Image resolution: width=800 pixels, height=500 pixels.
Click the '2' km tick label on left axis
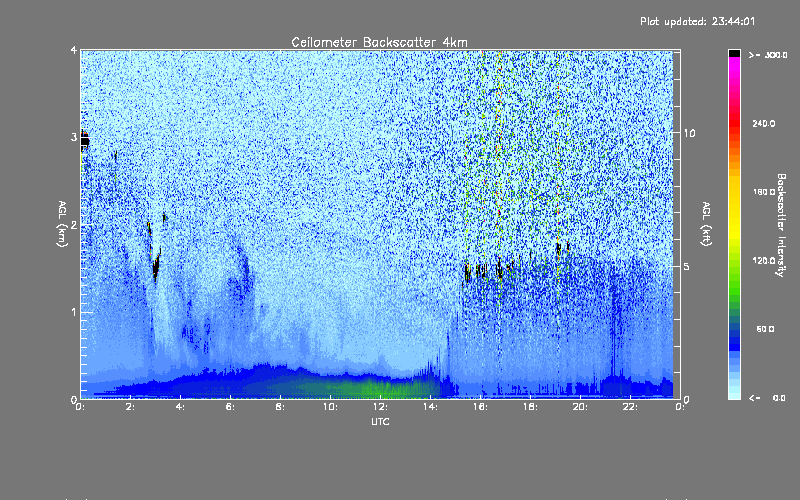[74, 225]
